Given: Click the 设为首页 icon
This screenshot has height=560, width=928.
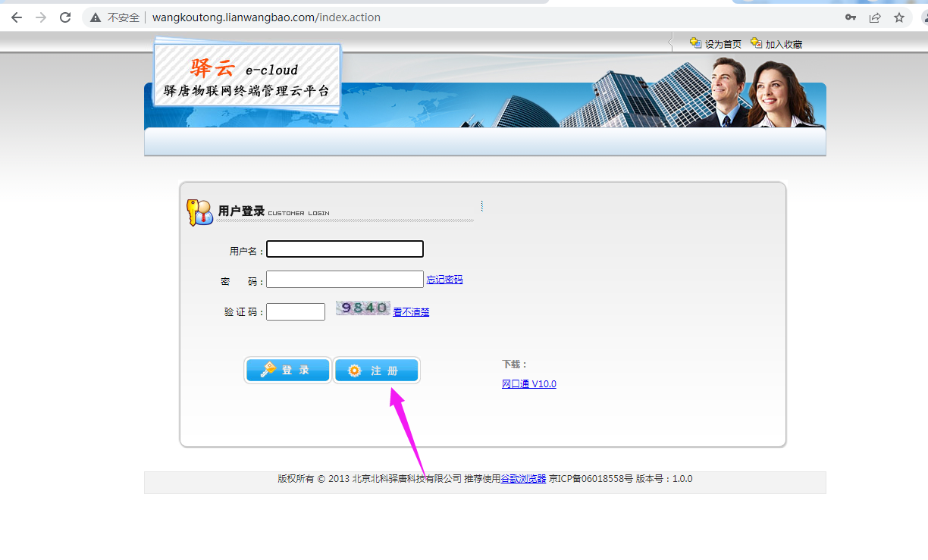Looking at the screenshot, I should point(695,43).
